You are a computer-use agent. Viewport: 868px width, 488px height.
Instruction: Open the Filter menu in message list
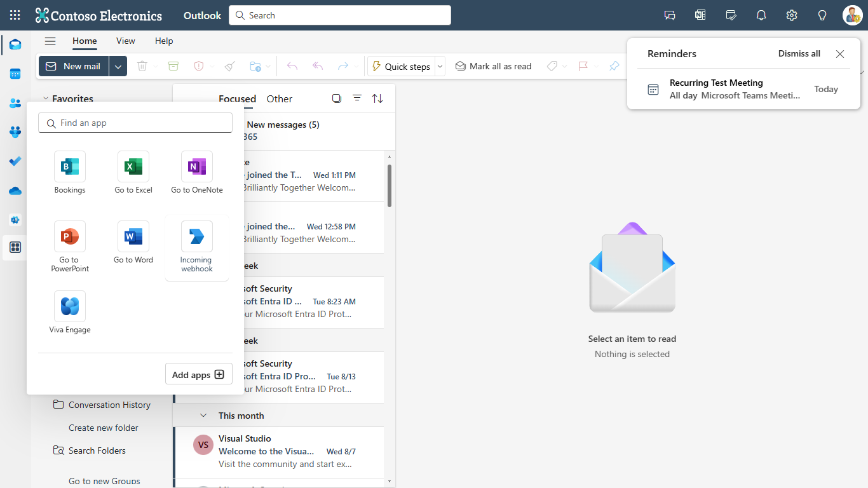(x=357, y=98)
